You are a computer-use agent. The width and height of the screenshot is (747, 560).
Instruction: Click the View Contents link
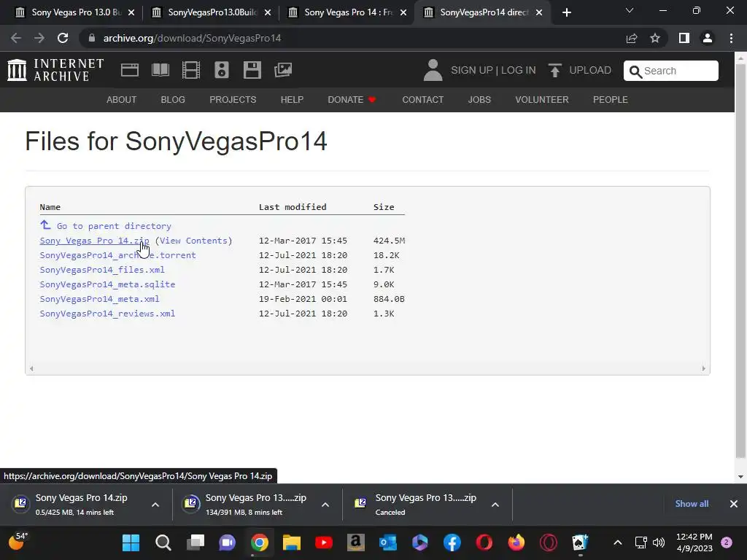193,241
